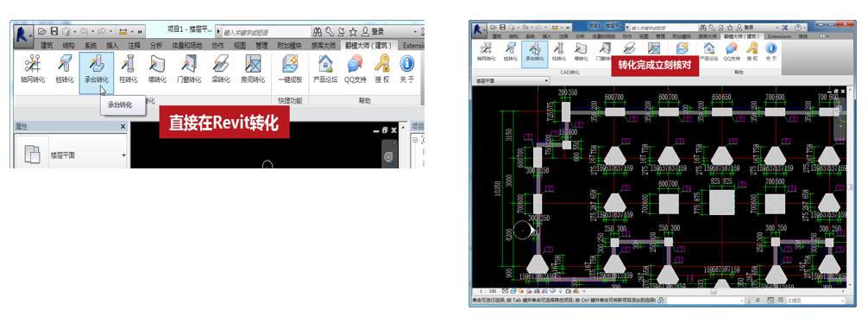The height and width of the screenshot is (323, 868).
Task: Close the 属性 properties panel
Action: [123, 127]
